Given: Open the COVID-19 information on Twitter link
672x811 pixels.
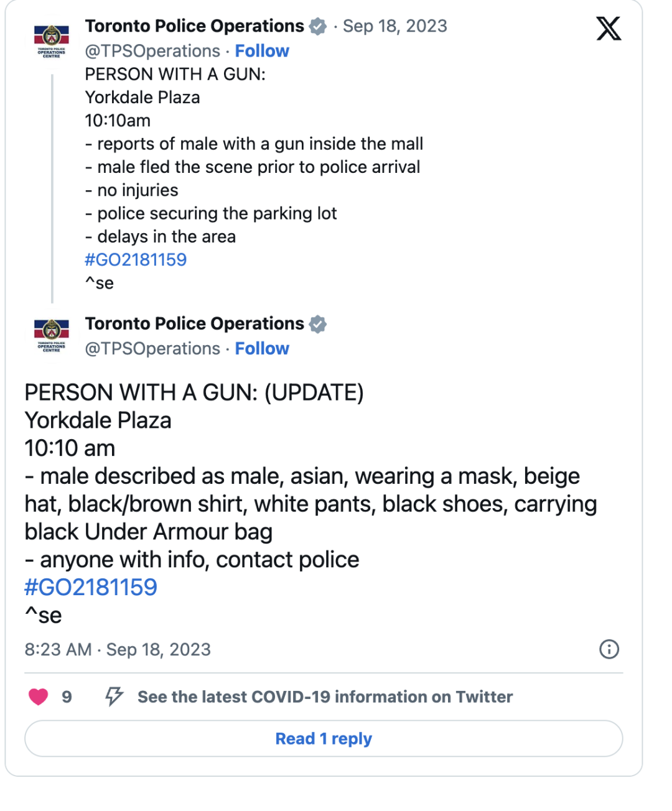Looking at the screenshot, I should (325, 697).
